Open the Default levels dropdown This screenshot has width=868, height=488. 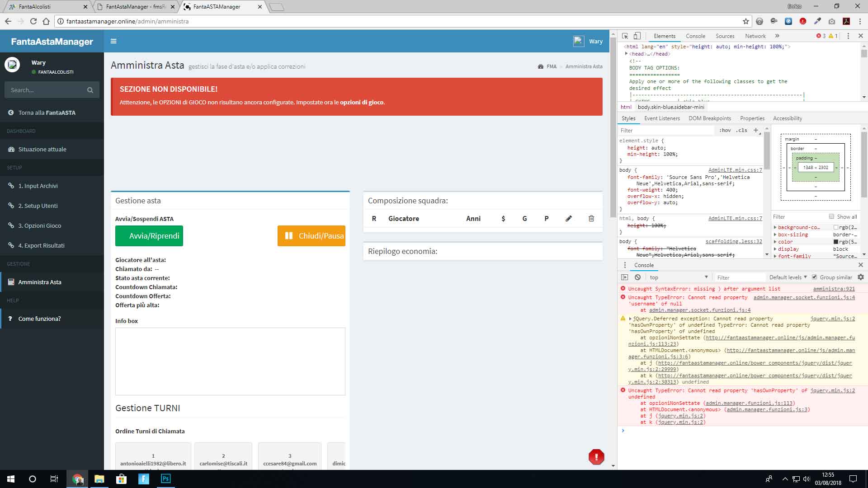[788, 277]
